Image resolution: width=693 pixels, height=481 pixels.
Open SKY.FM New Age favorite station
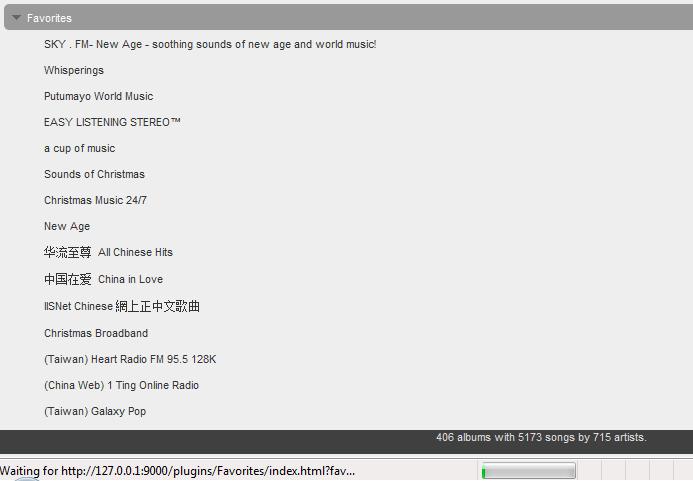pos(210,44)
